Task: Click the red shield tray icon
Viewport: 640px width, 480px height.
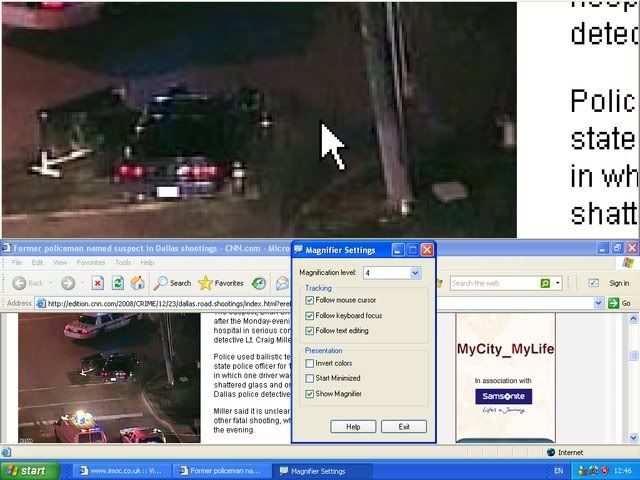Action: pyautogui.click(x=604, y=471)
